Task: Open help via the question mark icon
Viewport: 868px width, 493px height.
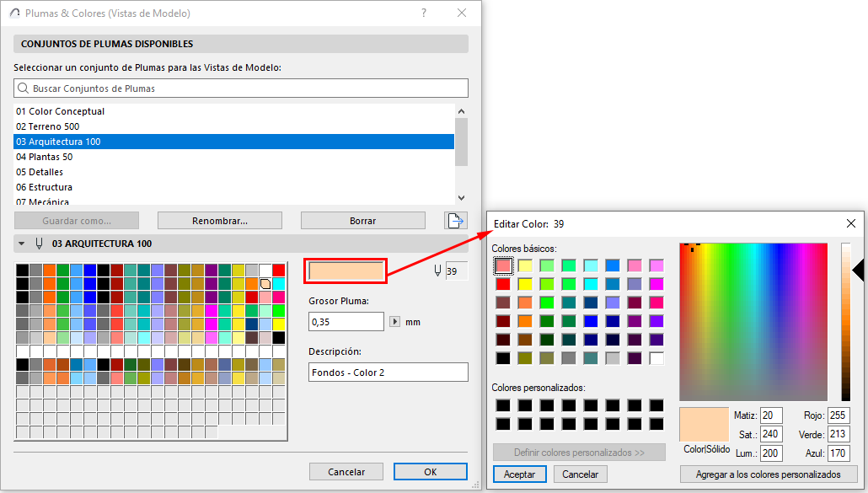Action: pyautogui.click(x=423, y=13)
